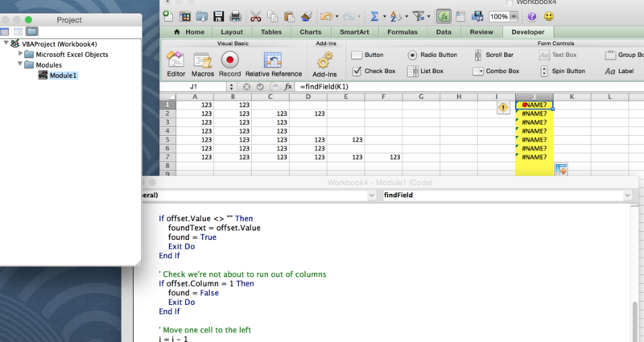Insert a Spin Button form control
Screen dimensions: 644x342
563,71
